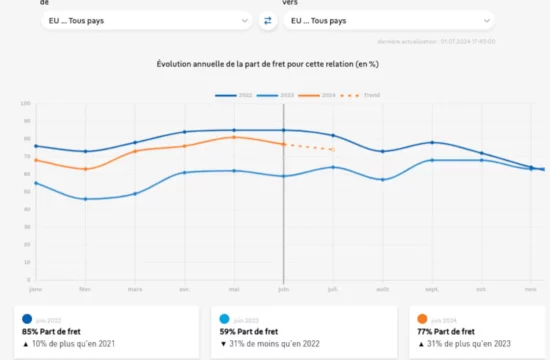This screenshot has width=550, height=360.
Task: Toggle the dotted Trend legend item
Action: click(360, 95)
